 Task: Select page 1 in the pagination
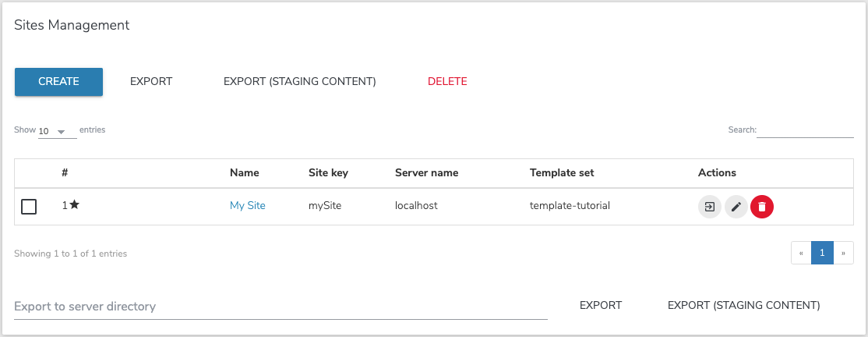click(x=822, y=253)
